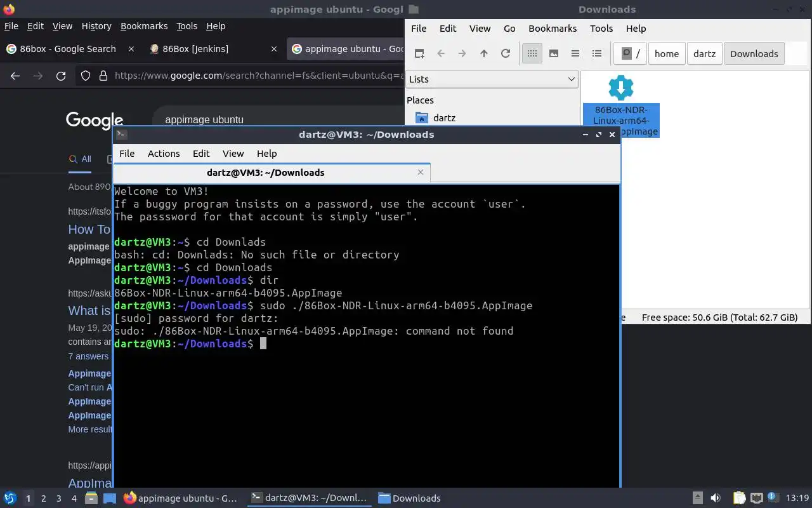
Task: Switch to the 86box - Google Search tab
Action: 68,49
